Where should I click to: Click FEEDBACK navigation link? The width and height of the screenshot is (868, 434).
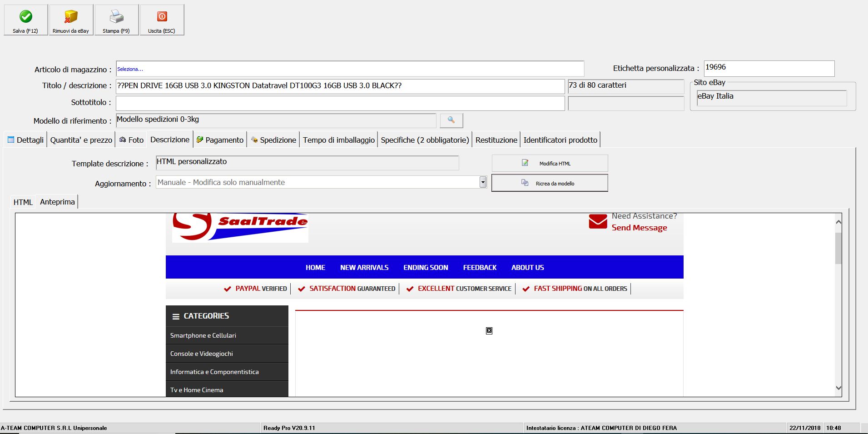[480, 268]
